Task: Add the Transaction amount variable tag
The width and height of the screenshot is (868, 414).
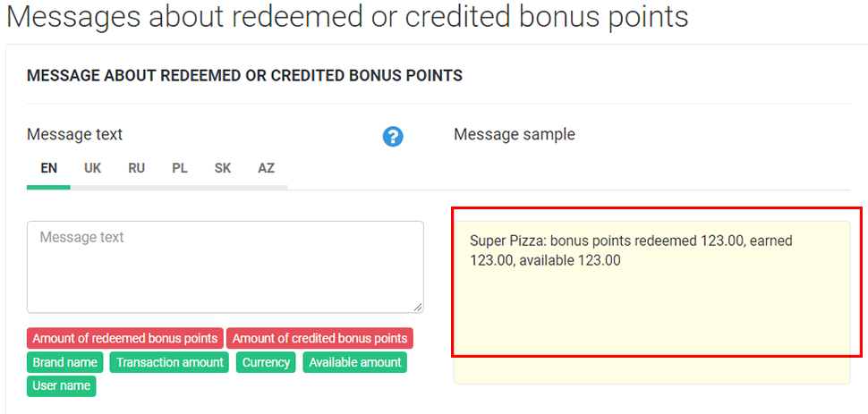Action: [x=170, y=362]
